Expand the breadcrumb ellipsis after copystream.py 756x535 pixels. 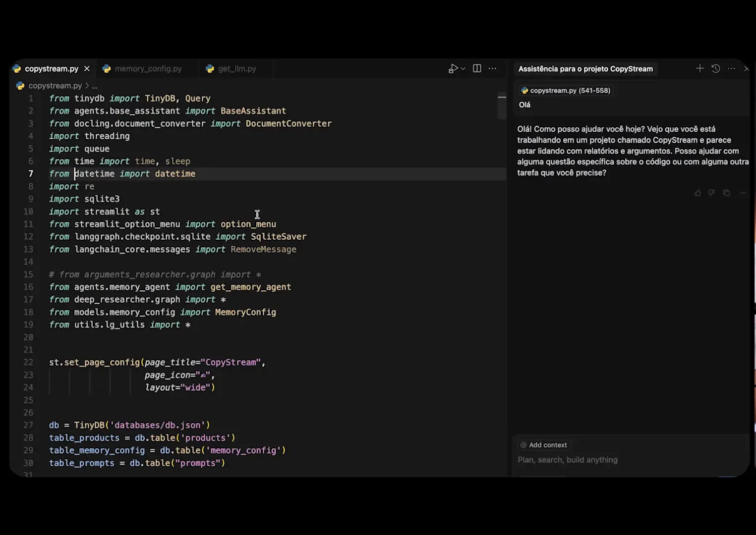pos(95,86)
